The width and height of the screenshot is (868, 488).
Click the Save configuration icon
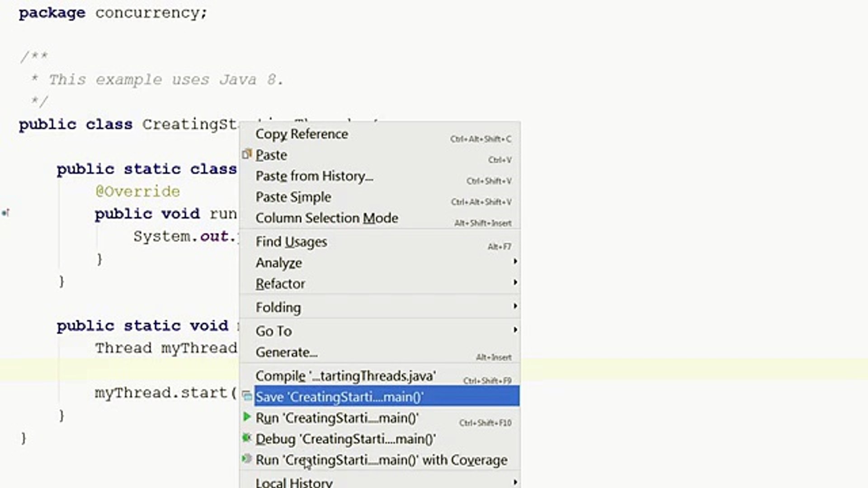[247, 396]
